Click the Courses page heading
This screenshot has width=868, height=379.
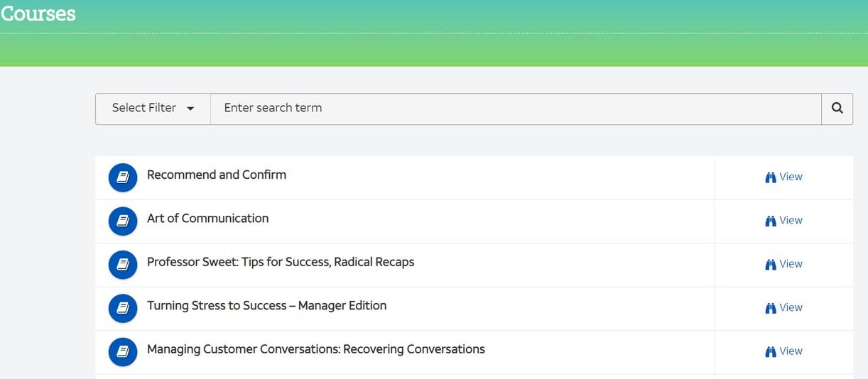point(38,13)
